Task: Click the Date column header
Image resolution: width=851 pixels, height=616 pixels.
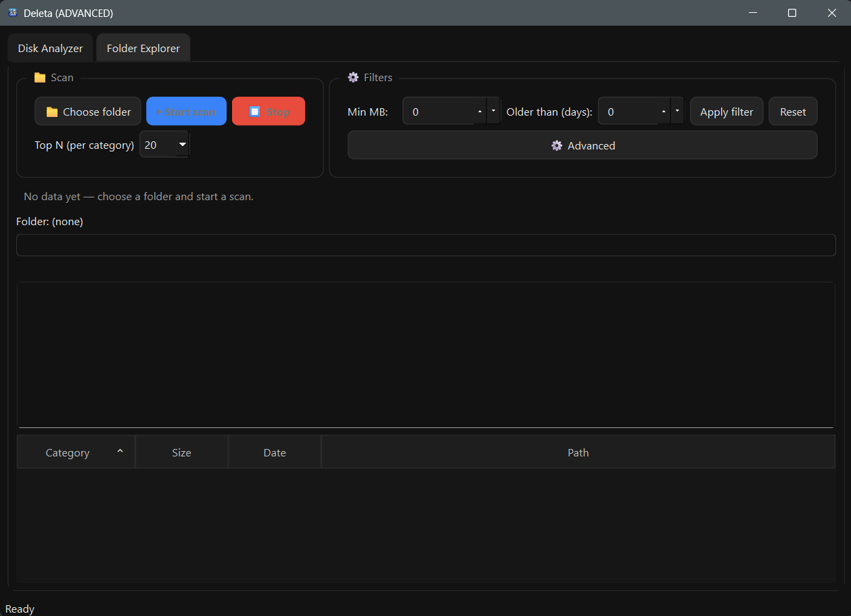Action: click(x=275, y=452)
